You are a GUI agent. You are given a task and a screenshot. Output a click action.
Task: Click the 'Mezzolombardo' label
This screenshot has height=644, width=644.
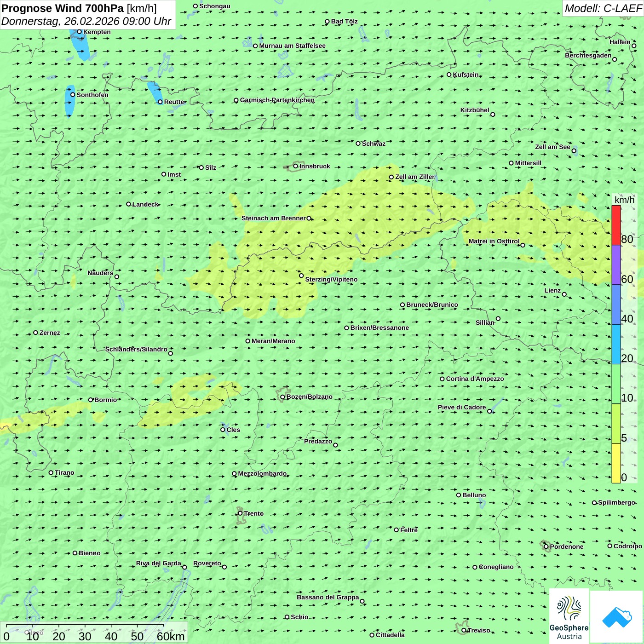(262, 473)
